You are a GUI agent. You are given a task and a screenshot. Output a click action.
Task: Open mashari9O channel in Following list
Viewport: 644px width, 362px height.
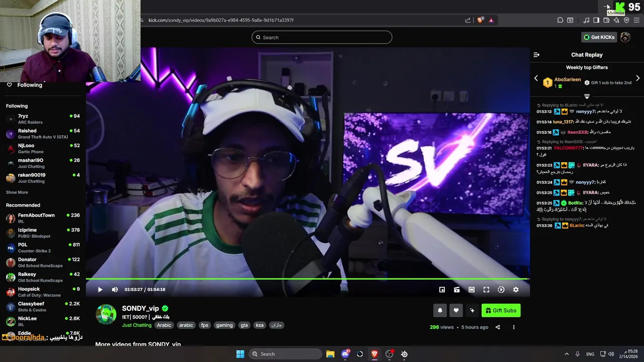43,163
